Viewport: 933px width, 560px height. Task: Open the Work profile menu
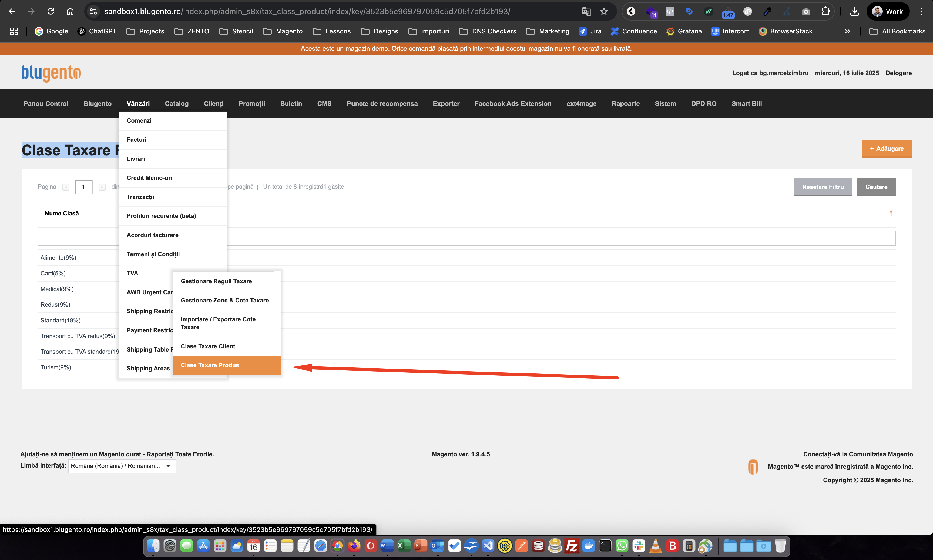click(x=888, y=11)
